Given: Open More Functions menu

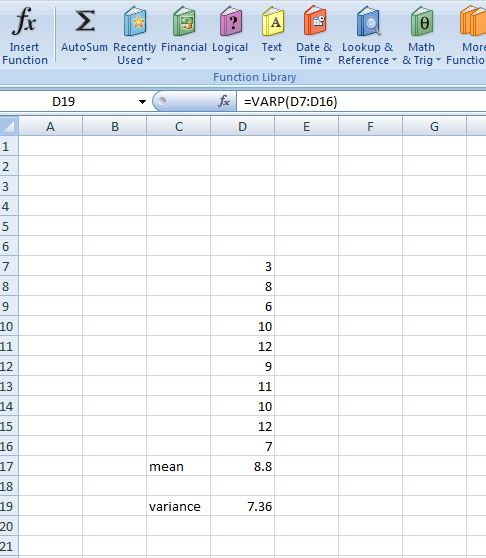Looking at the screenshot, I should tap(467, 35).
